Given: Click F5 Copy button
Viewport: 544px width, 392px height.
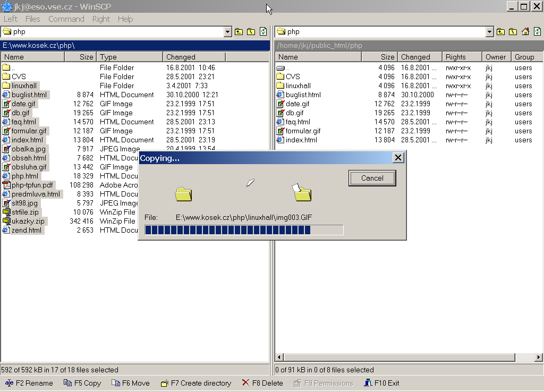Looking at the screenshot, I should pos(82,383).
